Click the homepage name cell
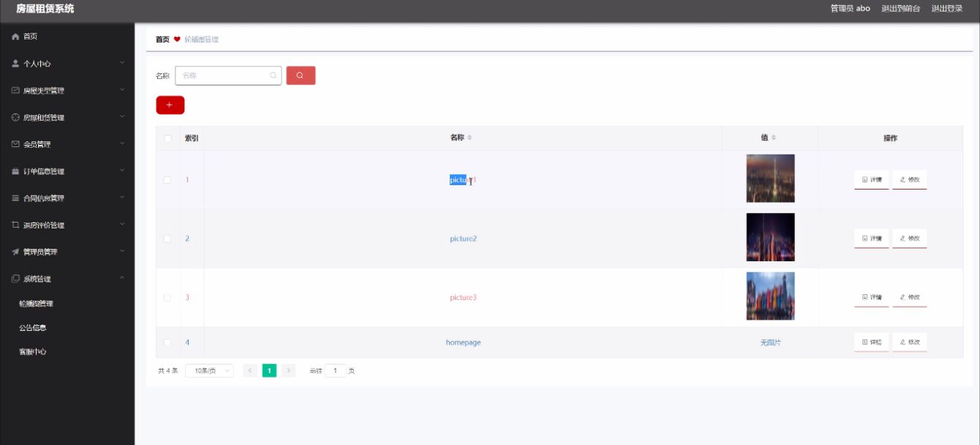Image resolution: width=980 pixels, height=445 pixels. point(463,343)
